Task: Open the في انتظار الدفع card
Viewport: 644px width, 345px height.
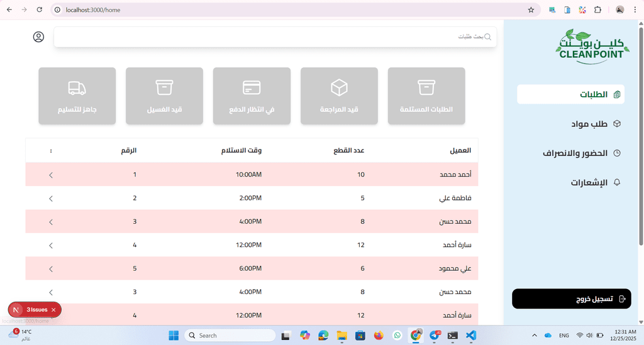Action: pyautogui.click(x=252, y=96)
